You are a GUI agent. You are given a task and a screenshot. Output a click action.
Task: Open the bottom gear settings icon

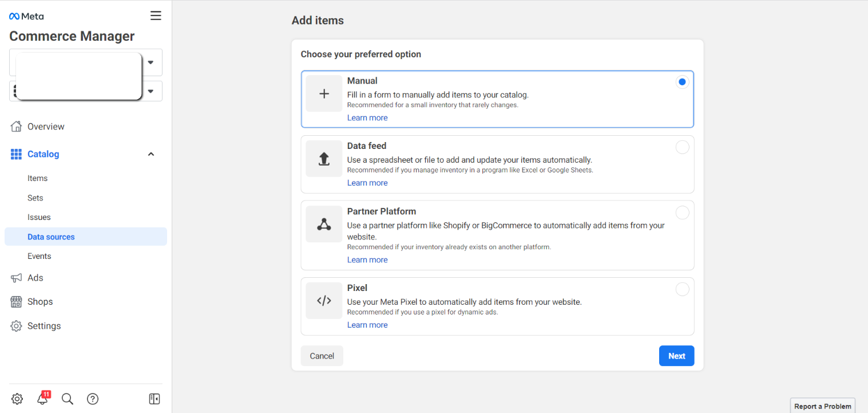(17, 399)
